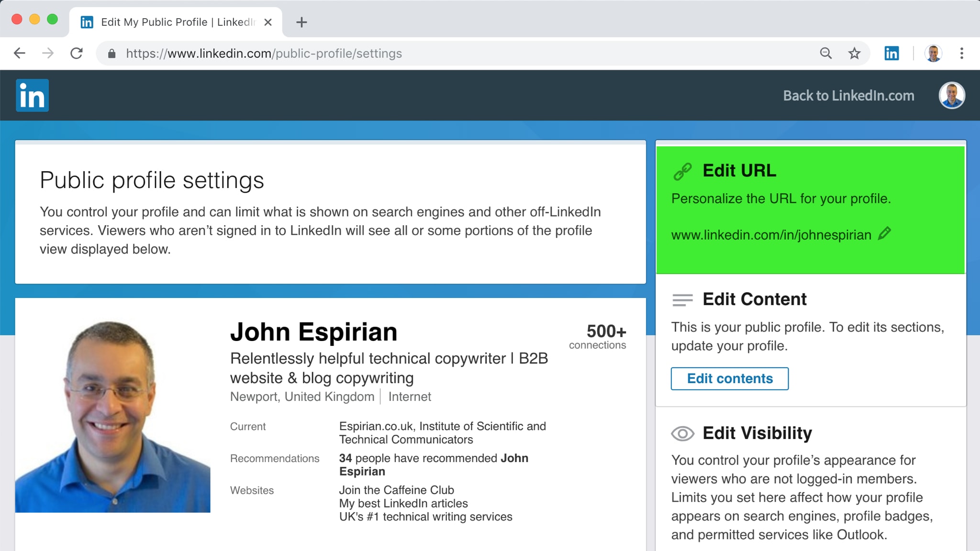This screenshot has height=551, width=980.
Task: Click the Edit contents button
Action: tap(729, 378)
